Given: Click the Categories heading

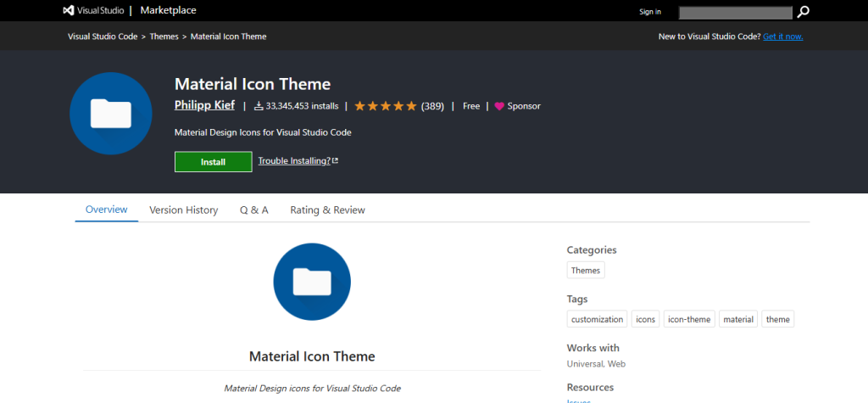Looking at the screenshot, I should coord(592,250).
